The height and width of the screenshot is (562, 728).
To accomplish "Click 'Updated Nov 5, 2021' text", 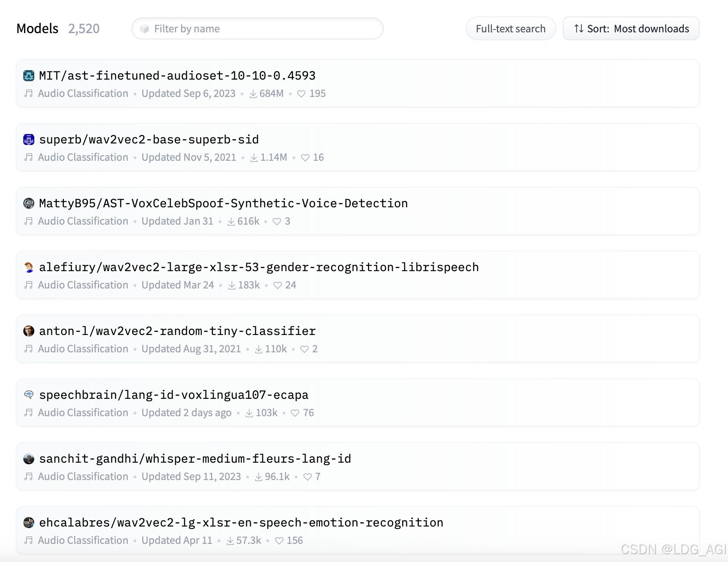I will (189, 157).
